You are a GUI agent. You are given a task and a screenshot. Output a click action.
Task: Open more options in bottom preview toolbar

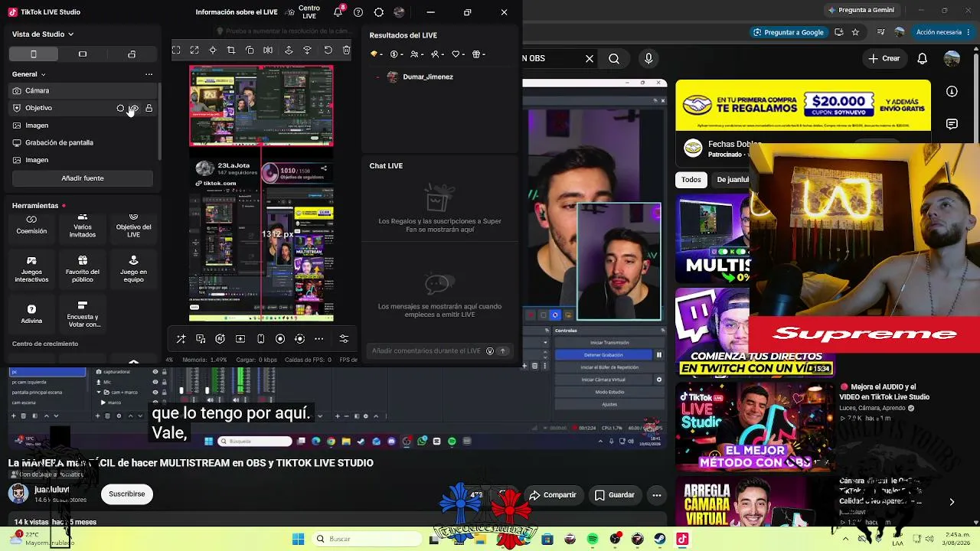click(x=319, y=339)
